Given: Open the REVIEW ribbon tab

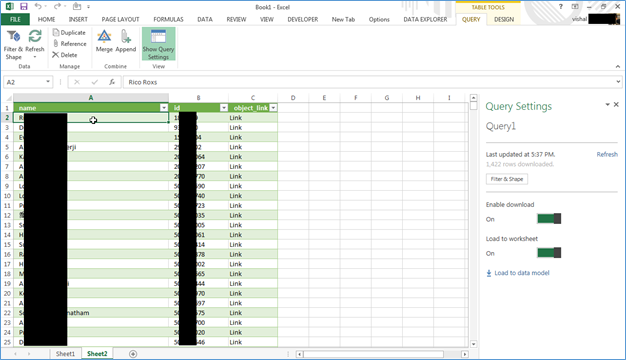Looking at the screenshot, I should click(236, 19).
